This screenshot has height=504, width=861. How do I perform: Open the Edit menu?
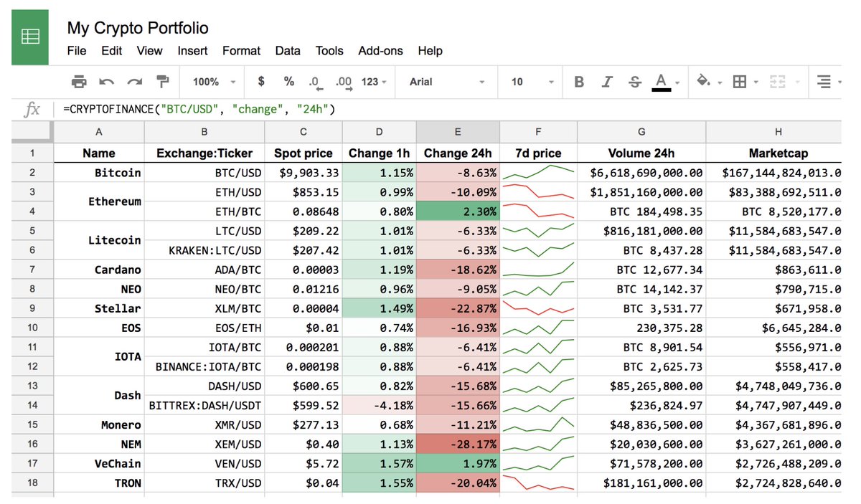111,51
